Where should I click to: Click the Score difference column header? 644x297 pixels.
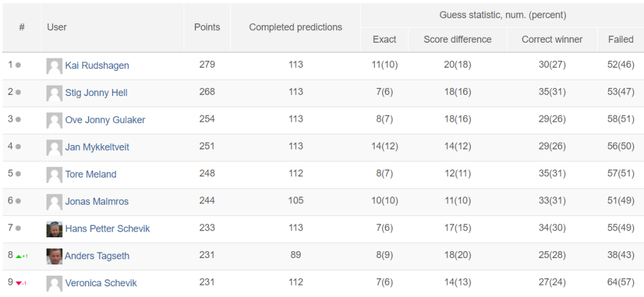pos(458,40)
